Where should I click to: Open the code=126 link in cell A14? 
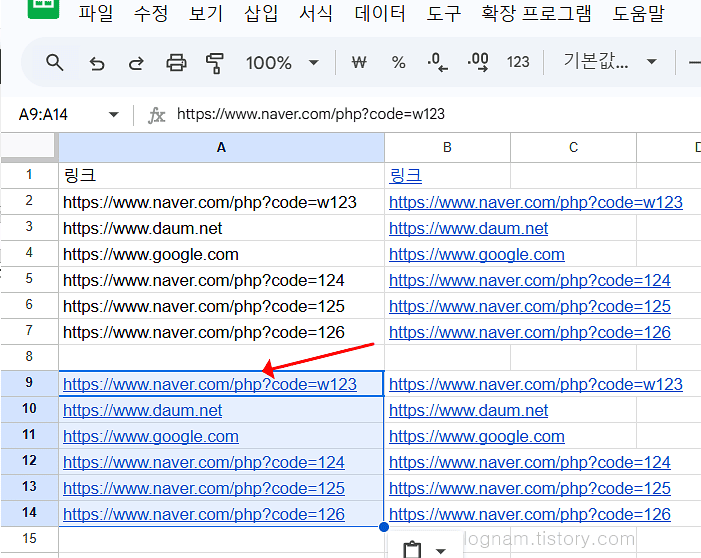click(204, 514)
